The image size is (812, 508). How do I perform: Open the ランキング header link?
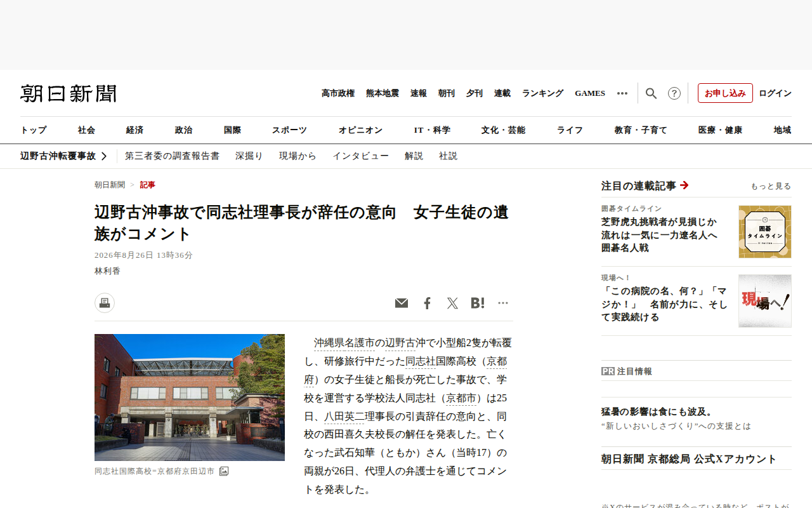[x=543, y=93]
